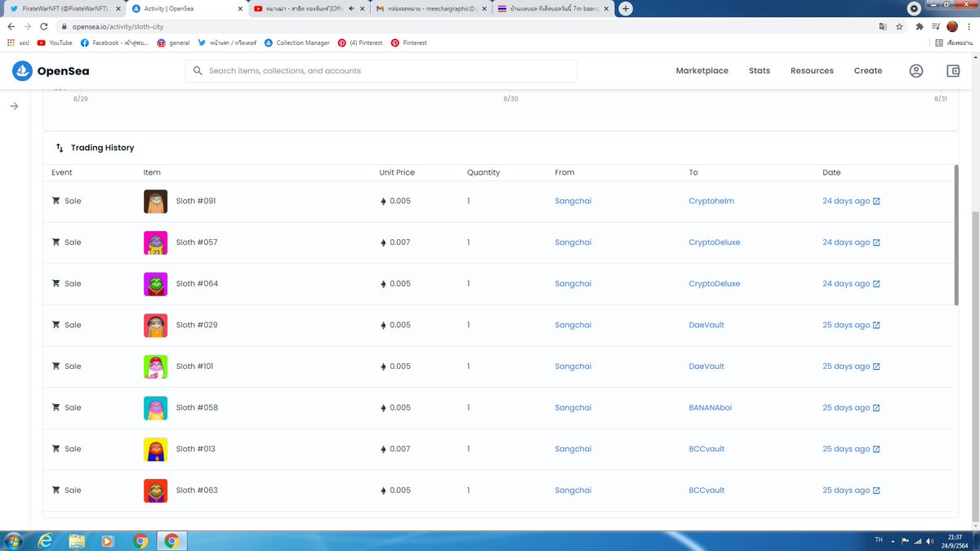Open BANANAboi buyer link
The height and width of the screenshot is (551, 980).
click(710, 407)
